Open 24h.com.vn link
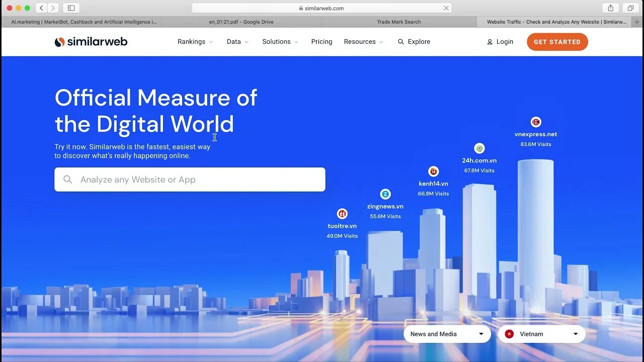644x362 pixels. point(479,160)
